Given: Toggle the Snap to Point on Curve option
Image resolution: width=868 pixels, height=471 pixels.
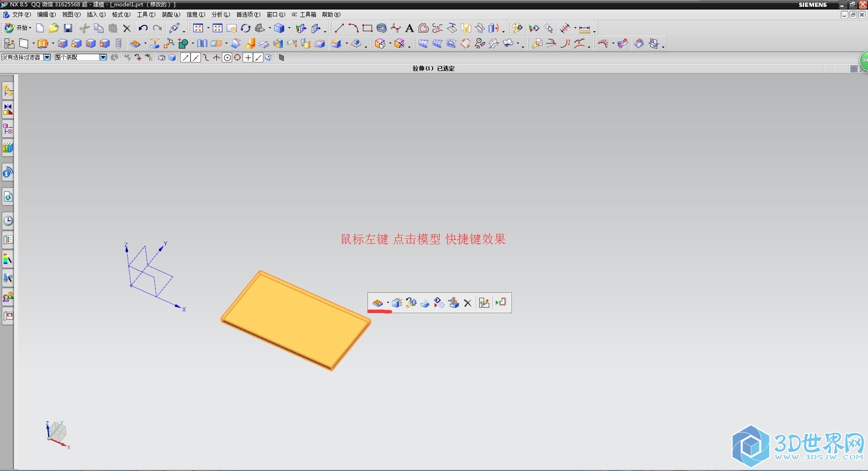Looking at the screenshot, I should click(258, 57).
